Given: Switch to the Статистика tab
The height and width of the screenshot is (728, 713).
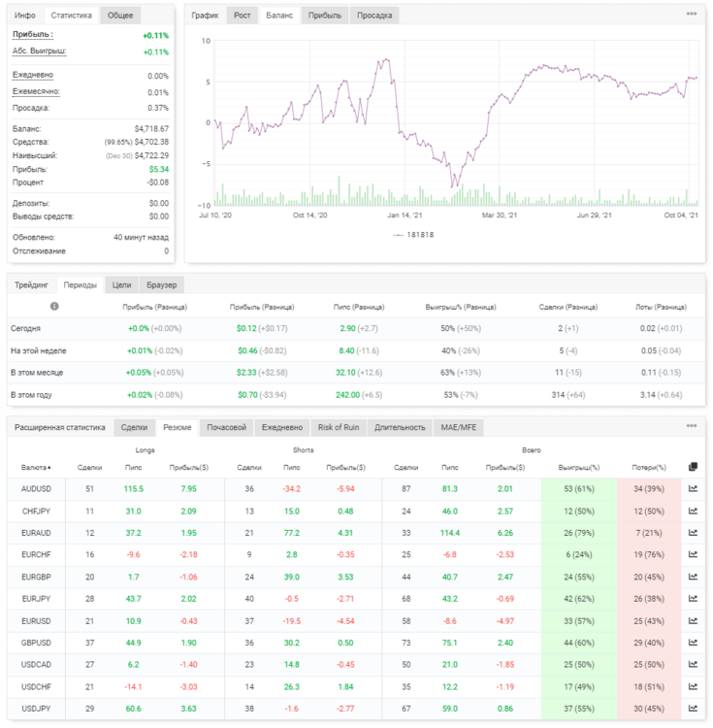Looking at the screenshot, I should coord(72,16).
